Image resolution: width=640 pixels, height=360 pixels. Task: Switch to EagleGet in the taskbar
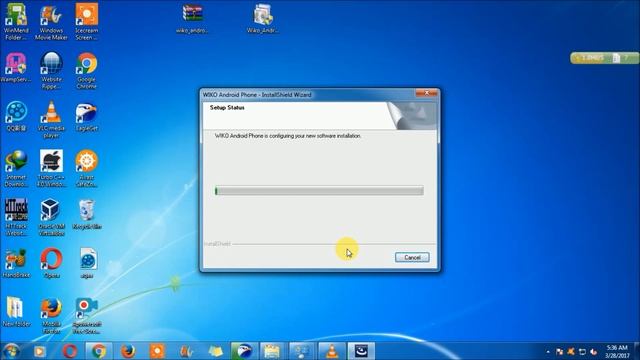click(244, 351)
